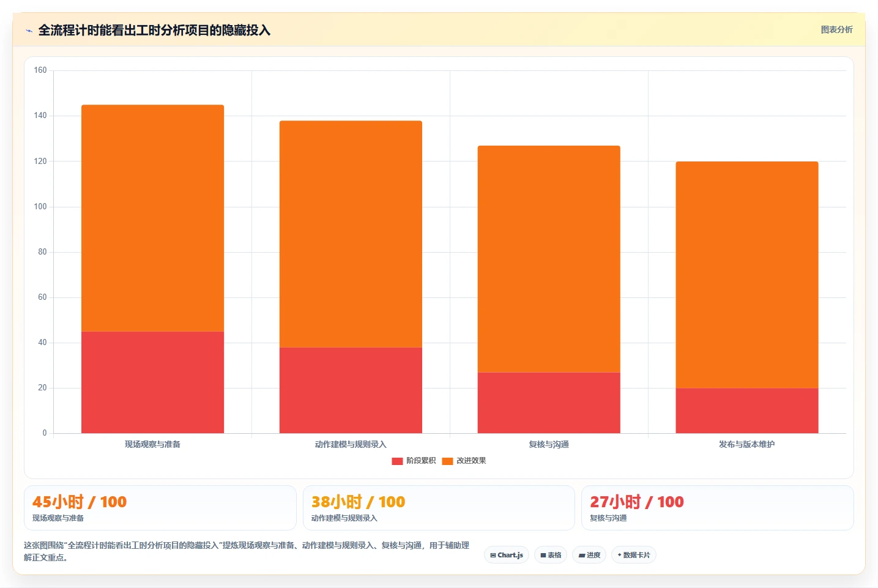This screenshot has height=588, width=878.
Task: Click the orange bar segment for 复核与沟通
Action: pyautogui.click(x=549, y=259)
